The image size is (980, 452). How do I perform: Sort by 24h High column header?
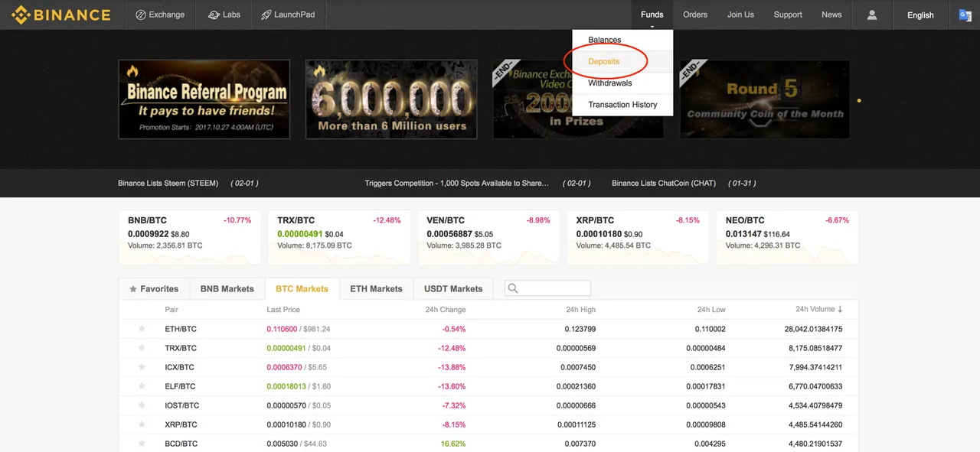click(580, 310)
